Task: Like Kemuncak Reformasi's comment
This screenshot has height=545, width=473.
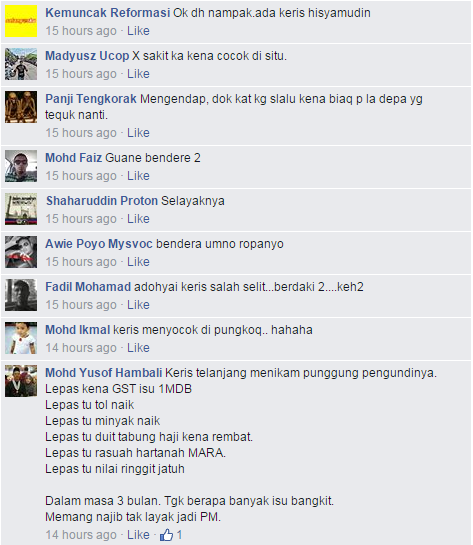Action: point(138,31)
